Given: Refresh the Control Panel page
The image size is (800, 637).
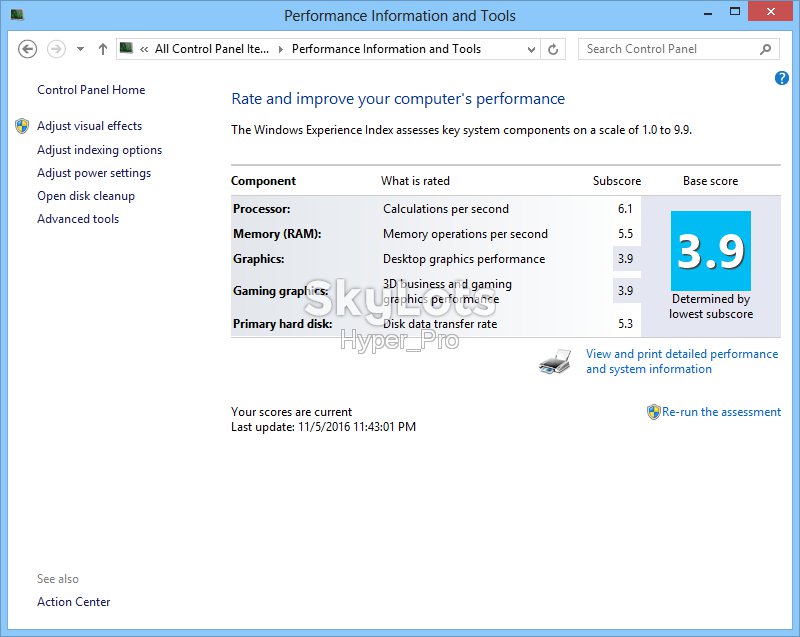Looking at the screenshot, I should click(x=553, y=49).
